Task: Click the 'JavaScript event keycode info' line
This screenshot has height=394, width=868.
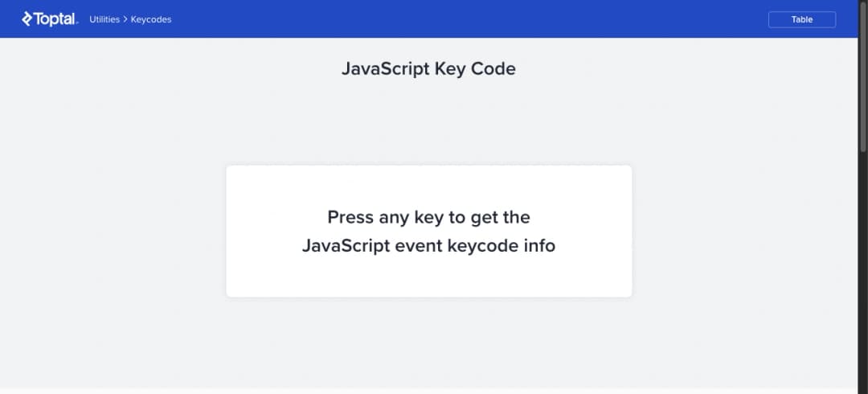Action: pyautogui.click(x=429, y=245)
